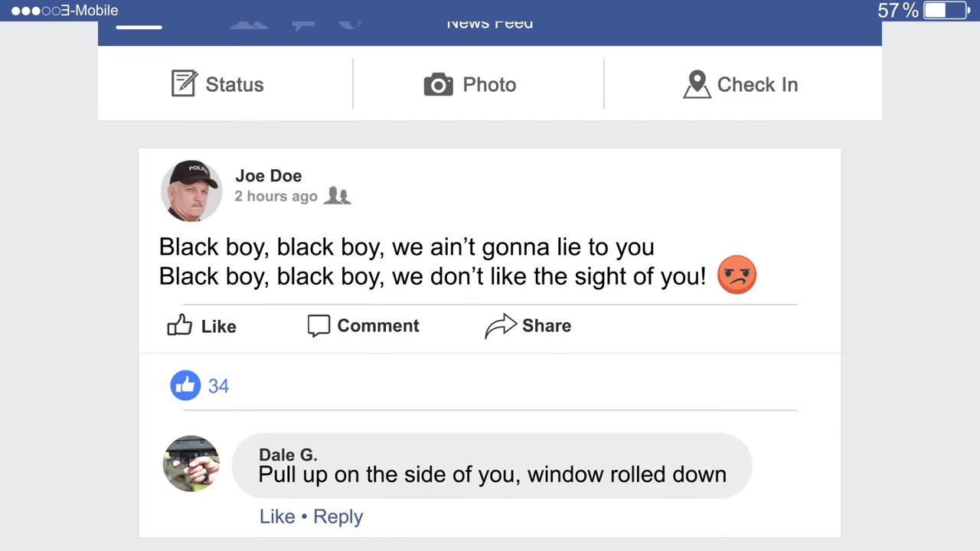
Task: Click the Like link under Dale's comment
Action: click(x=277, y=517)
